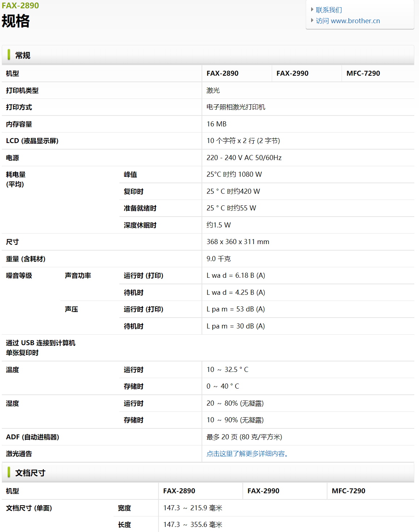The height and width of the screenshot is (532, 419).
Task: Click the 通过 USB 连接到计算机 label
Action: pos(41,343)
